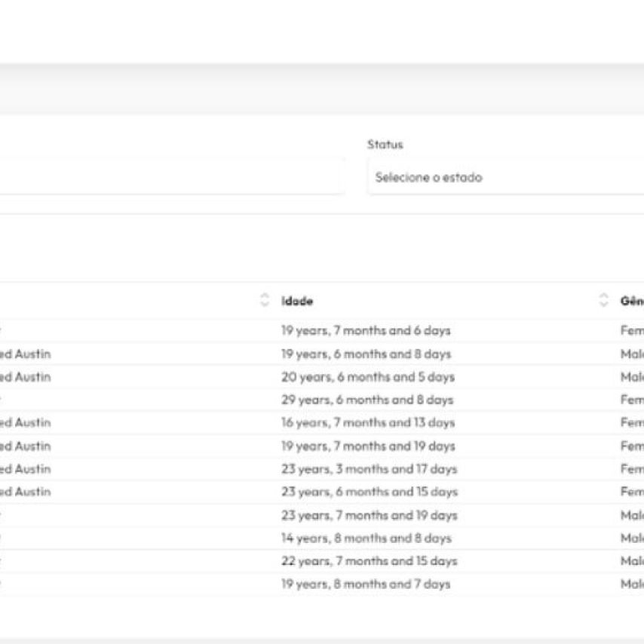Select row with 22 years, 7 months and 15 days
Viewport: 644px width, 644px height.
click(x=369, y=561)
